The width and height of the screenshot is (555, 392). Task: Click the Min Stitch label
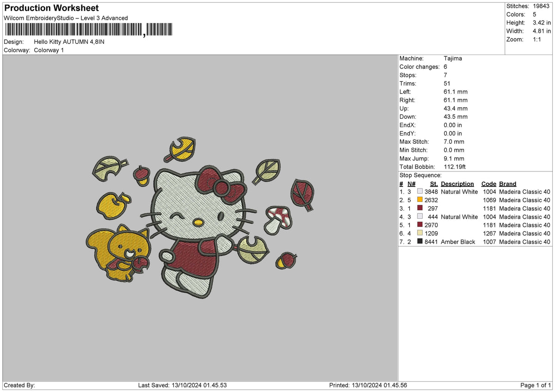[413, 150]
